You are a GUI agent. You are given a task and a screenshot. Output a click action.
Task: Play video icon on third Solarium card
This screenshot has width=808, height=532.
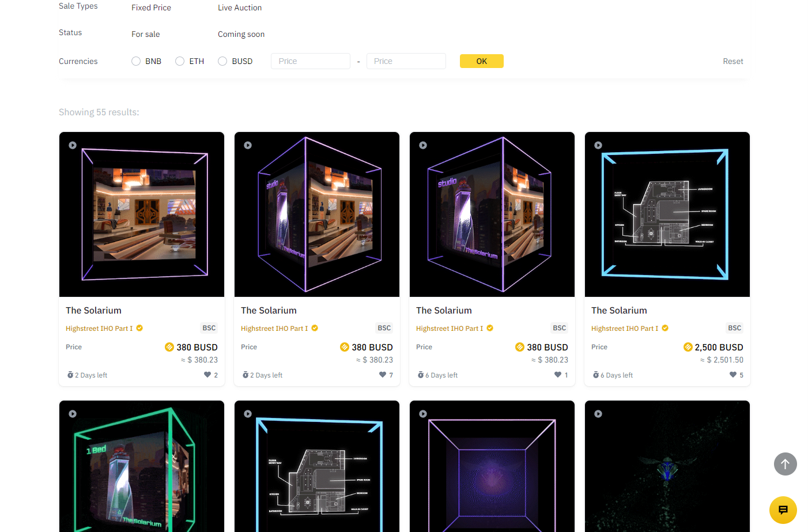(423, 145)
